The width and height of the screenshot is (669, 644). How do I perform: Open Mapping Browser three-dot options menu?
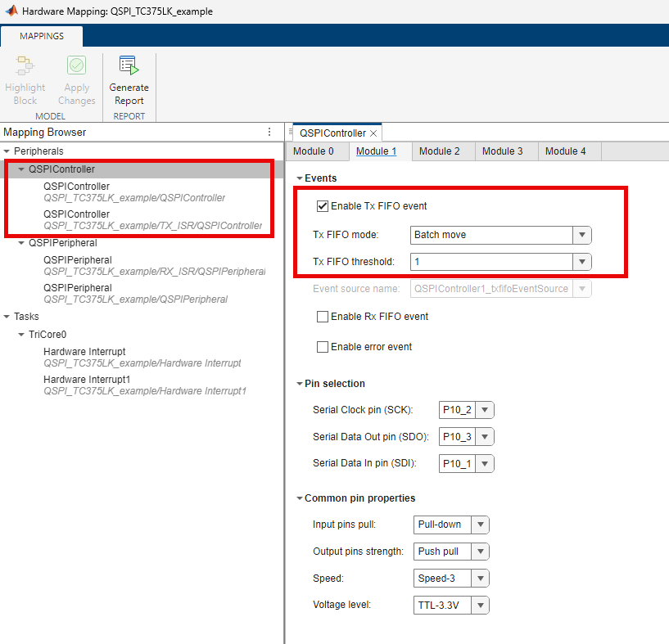[269, 132]
